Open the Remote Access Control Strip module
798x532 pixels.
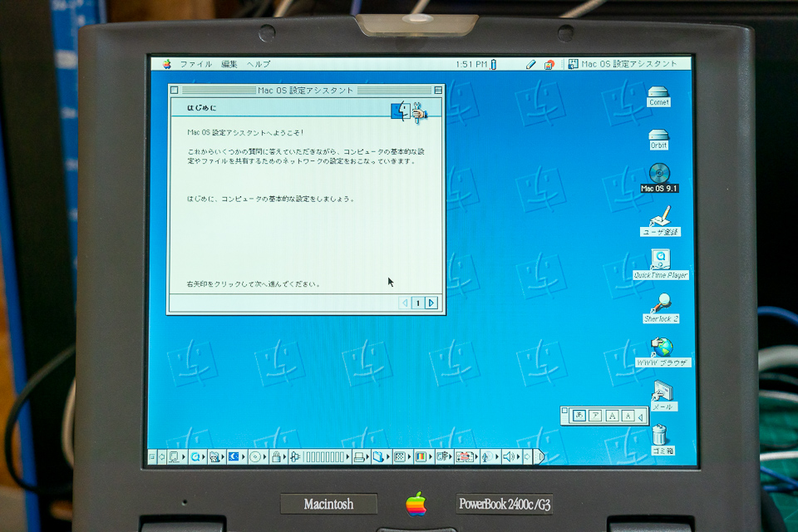pyautogui.click(x=466, y=456)
